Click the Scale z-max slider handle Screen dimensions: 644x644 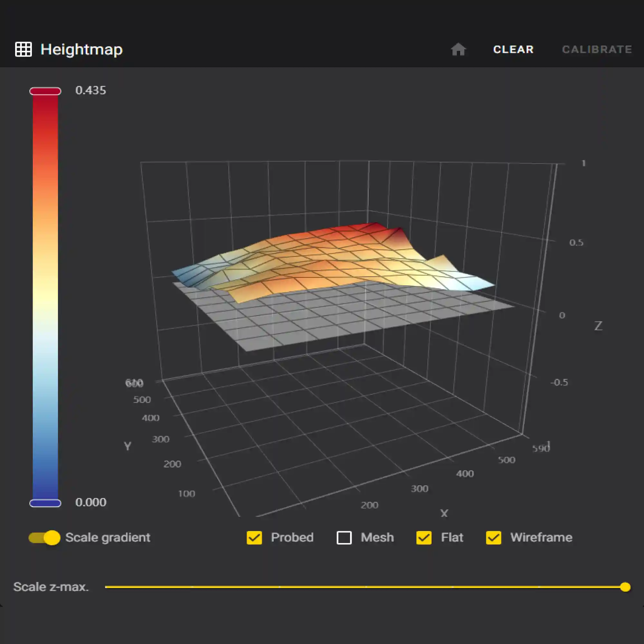(625, 587)
